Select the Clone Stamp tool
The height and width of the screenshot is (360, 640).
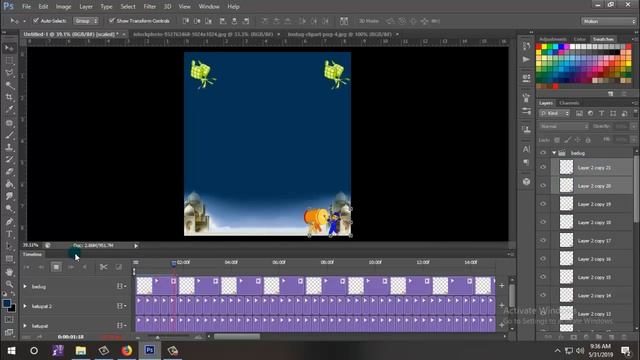(9, 147)
